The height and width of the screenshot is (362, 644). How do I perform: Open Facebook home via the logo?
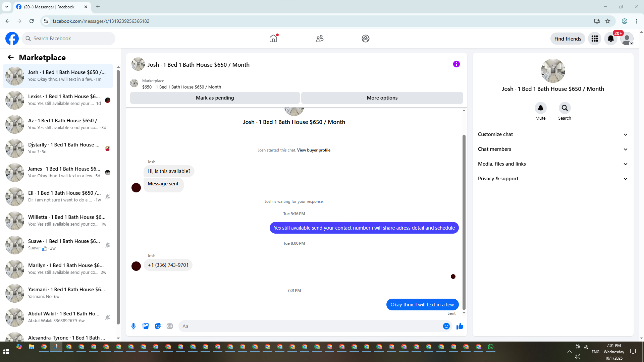tap(12, 39)
